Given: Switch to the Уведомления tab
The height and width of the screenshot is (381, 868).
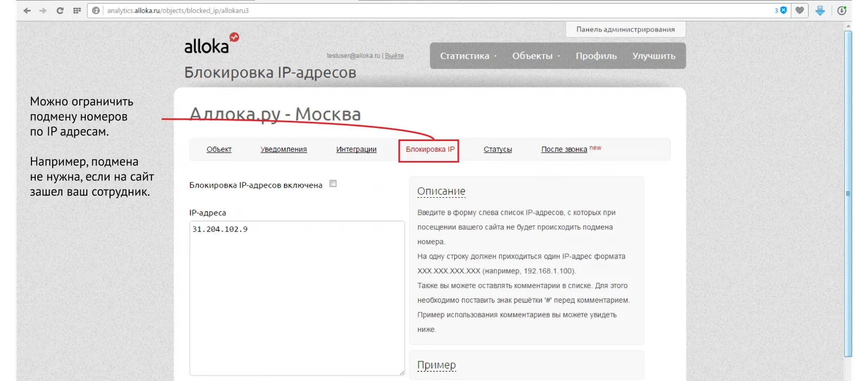Looking at the screenshot, I should point(284,150).
